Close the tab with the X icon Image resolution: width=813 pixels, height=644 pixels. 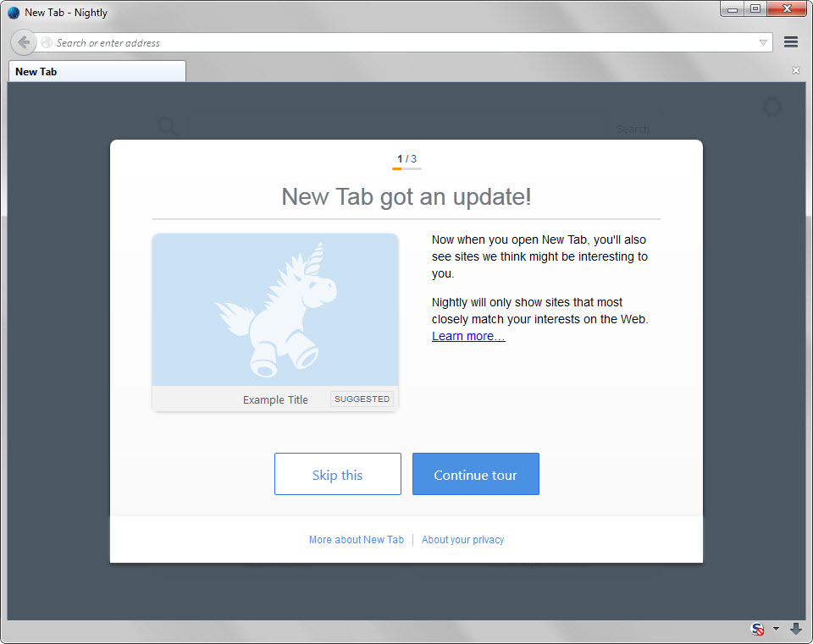pos(796,70)
